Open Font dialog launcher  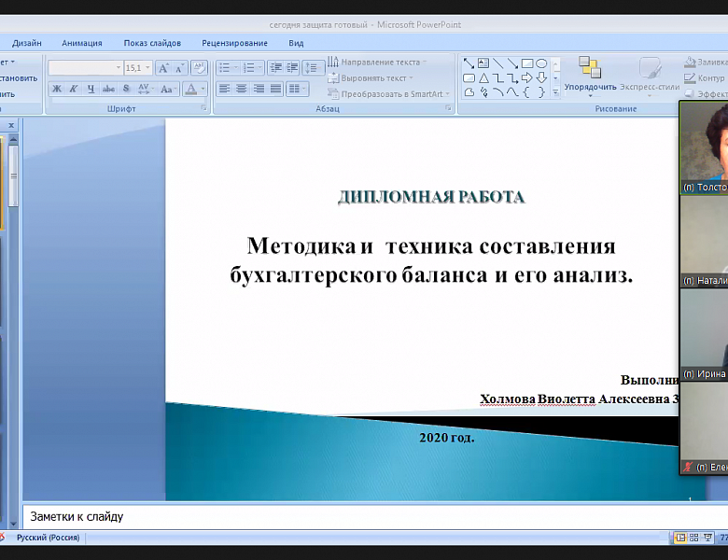pos(203,108)
